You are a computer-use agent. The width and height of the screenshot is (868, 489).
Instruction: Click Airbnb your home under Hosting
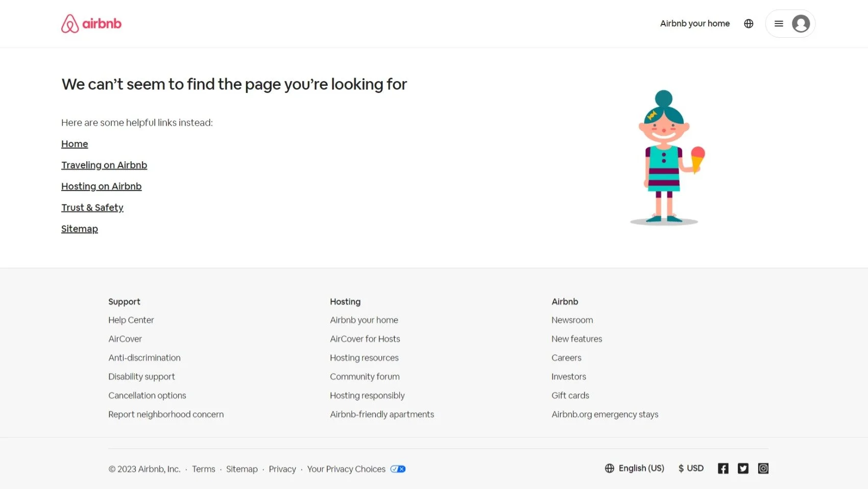click(364, 320)
